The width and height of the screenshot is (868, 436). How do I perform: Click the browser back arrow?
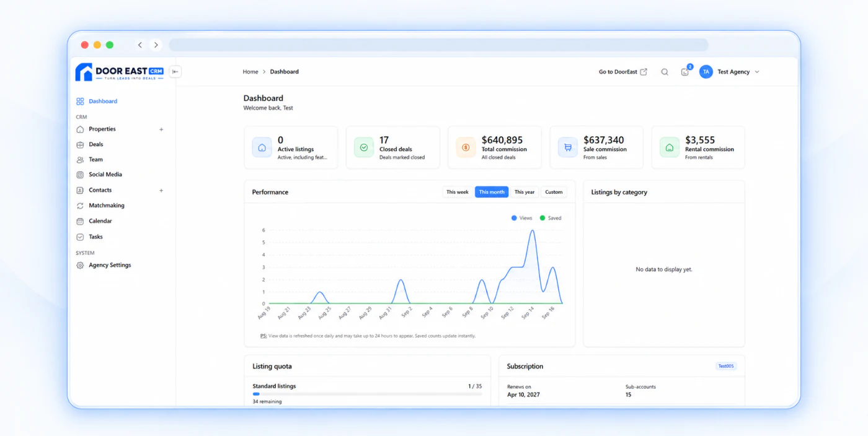tap(140, 45)
